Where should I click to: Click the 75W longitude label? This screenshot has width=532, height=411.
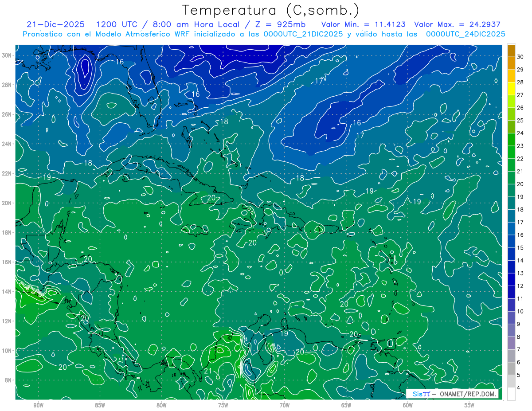pos(223,405)
